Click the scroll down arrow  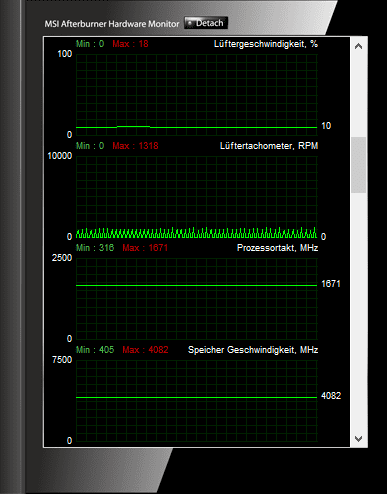[358, 439]
